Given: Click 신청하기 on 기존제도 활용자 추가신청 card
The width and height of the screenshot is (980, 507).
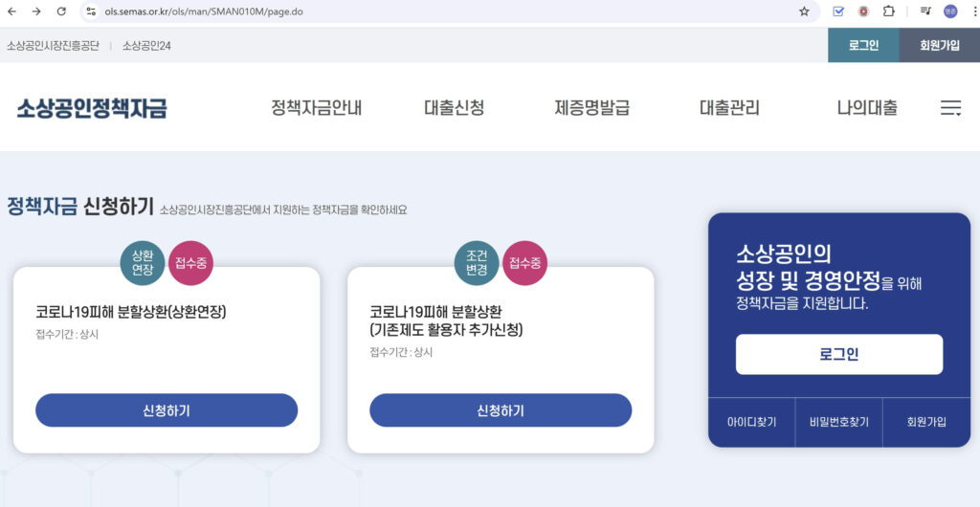Looking at the screenshot, I should click(x=501, y=410).
